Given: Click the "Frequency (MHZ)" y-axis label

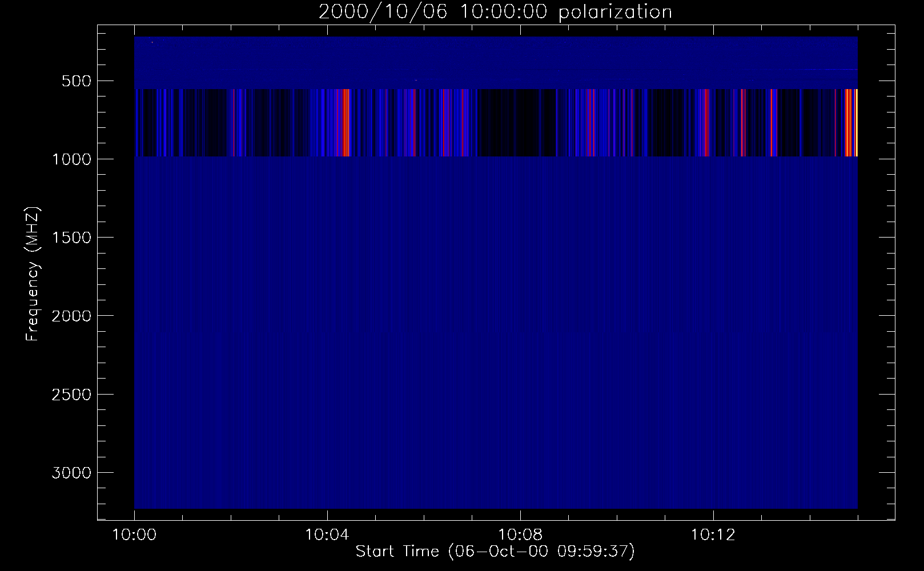Looking at the screenshot, I should click(x=33, y=274).
